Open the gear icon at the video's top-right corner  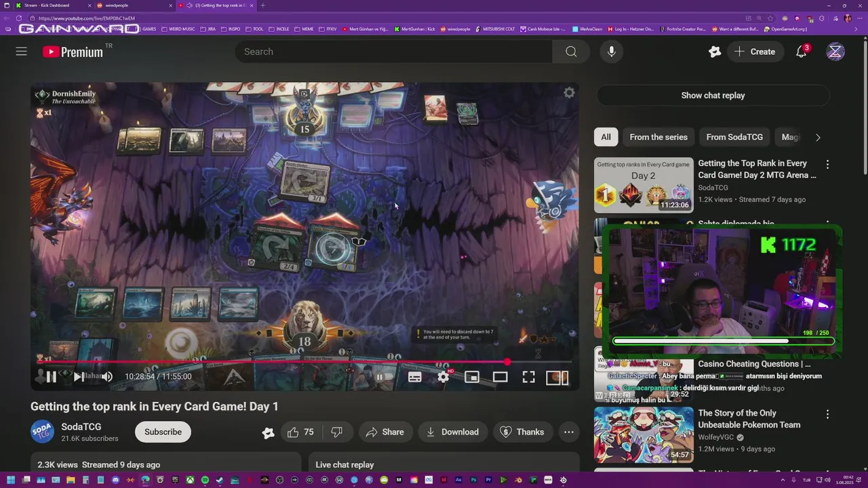click(569, 93)
